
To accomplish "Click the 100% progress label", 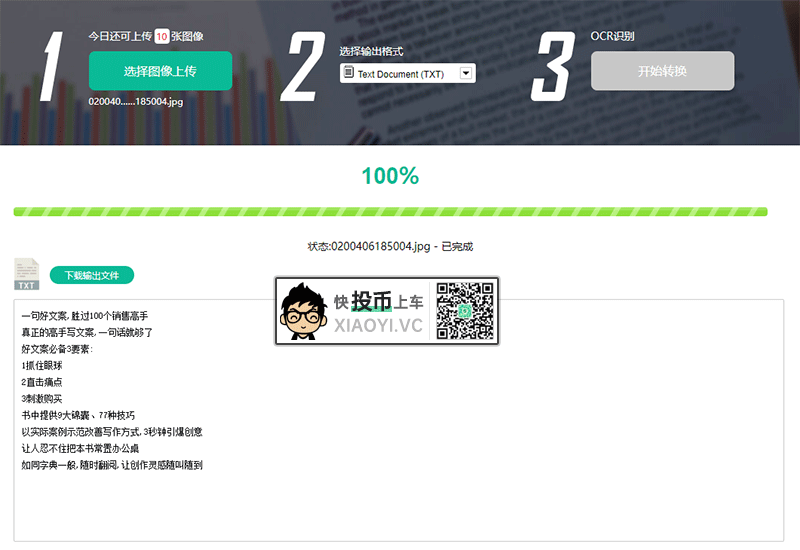I will pos(390,176).
